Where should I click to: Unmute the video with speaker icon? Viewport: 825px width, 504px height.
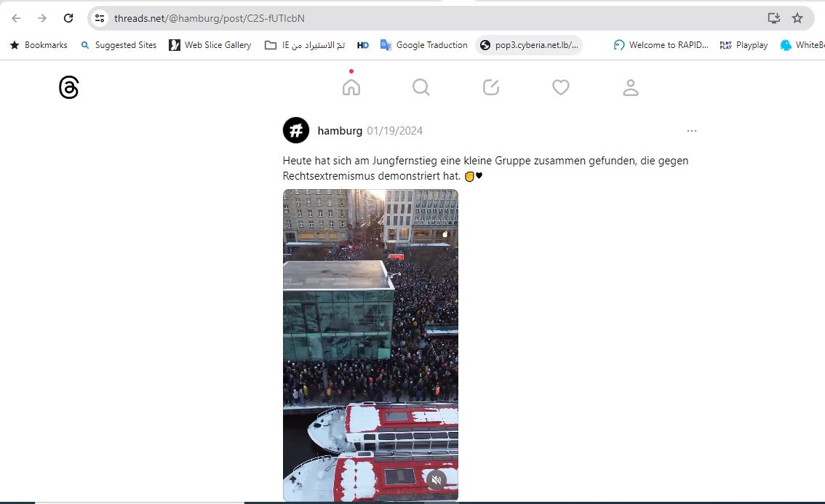point(437,479)
